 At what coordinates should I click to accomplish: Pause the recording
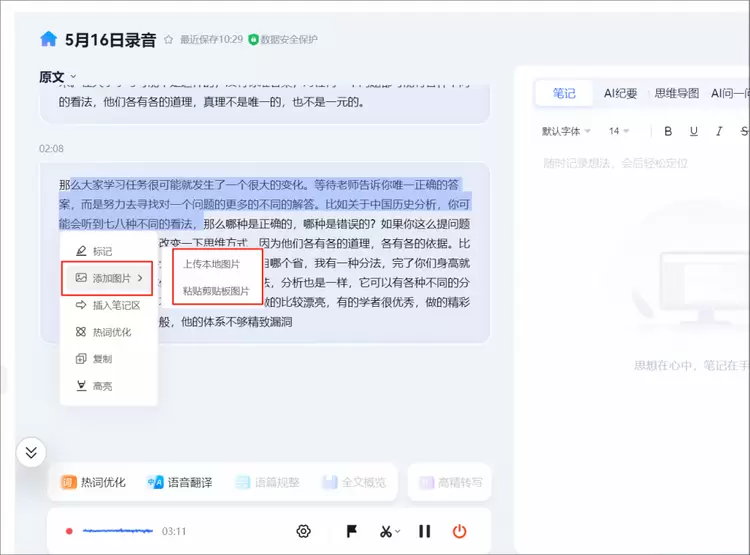[424, 531]
